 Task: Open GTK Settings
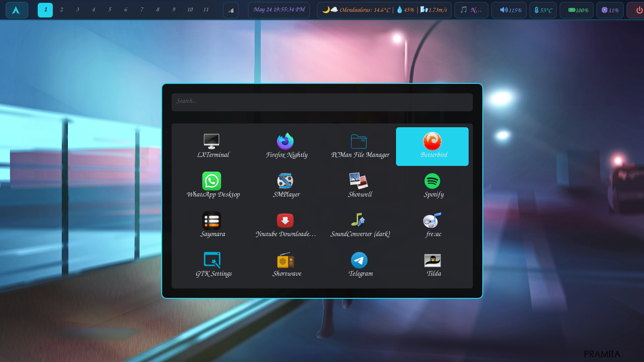click(x=213, y=265)
